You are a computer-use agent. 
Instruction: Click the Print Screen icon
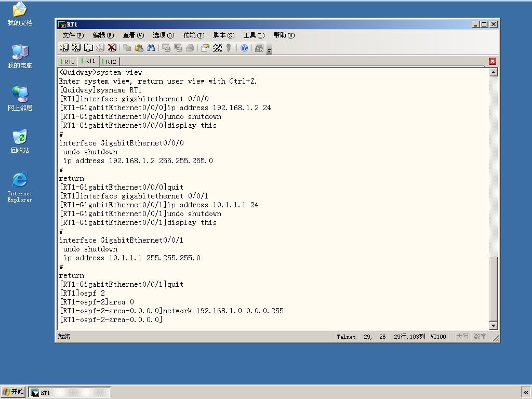point(166,48)
